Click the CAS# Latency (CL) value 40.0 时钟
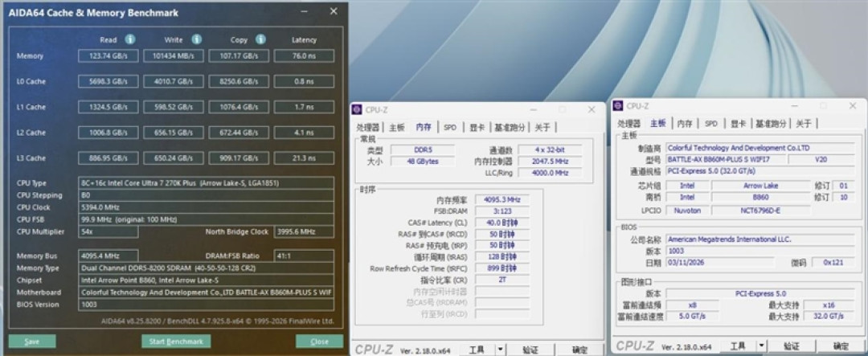This screenshot has width=868, height=356. click(x=502, y=223)
